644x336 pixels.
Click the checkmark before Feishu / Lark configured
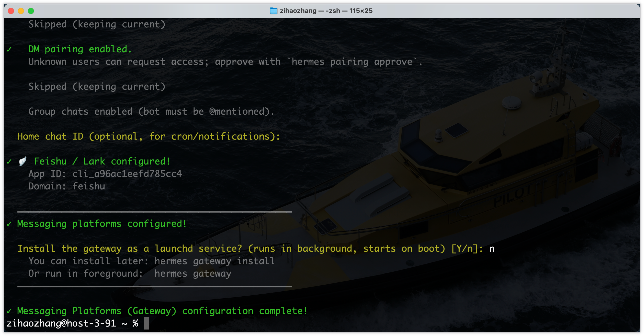tap(9, 162)
